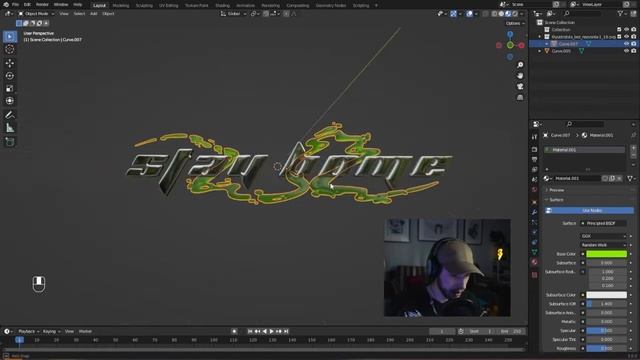Viewport: 640px width, 360px height.
Task: Switch to the Geometry Nodes workspace tab
Action: click(331, 5)
